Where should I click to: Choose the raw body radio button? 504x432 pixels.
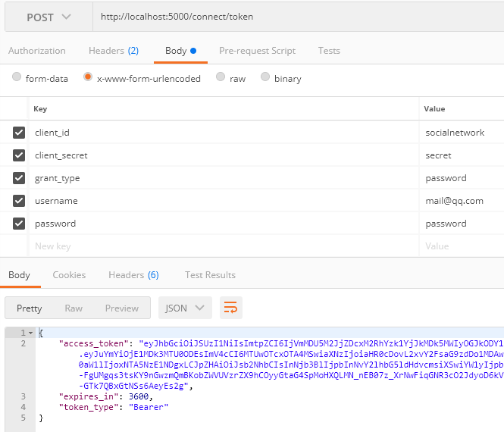tap(221, 77)
